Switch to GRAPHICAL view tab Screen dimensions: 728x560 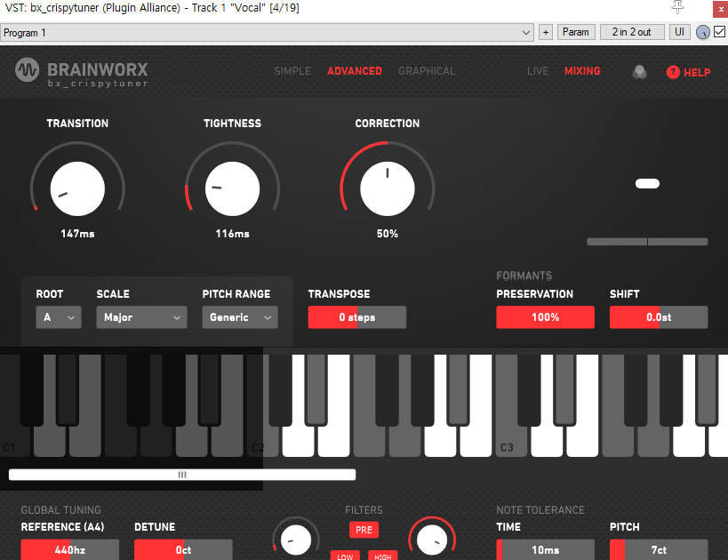coord(427,71)
